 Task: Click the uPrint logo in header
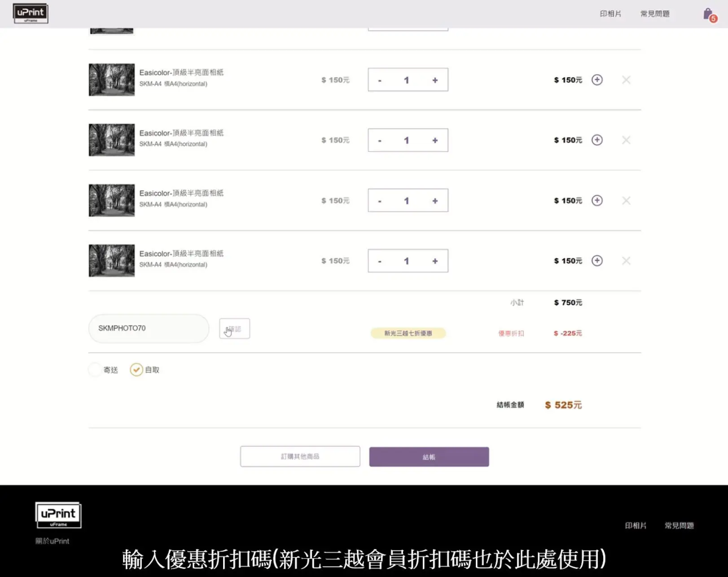click(x=31, y=13)
